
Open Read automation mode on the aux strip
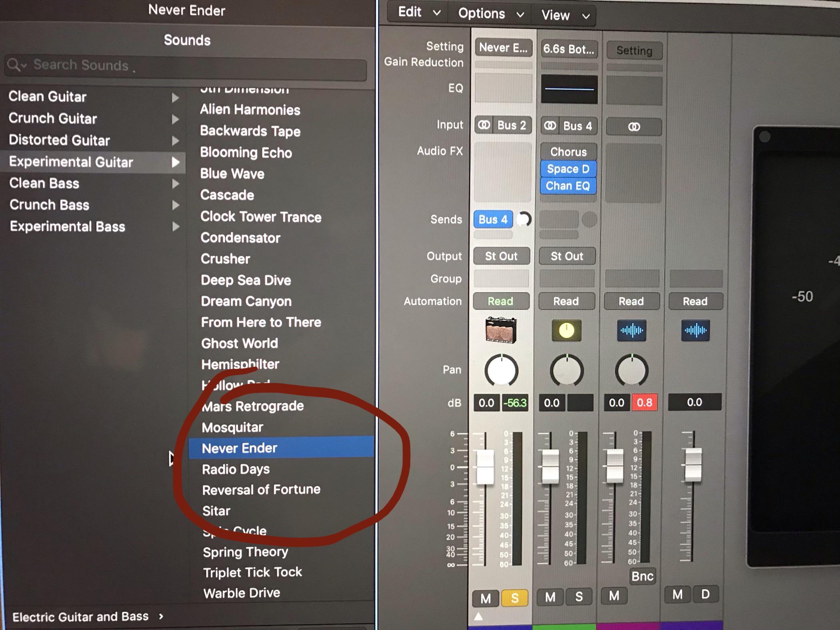pos(566,301)
